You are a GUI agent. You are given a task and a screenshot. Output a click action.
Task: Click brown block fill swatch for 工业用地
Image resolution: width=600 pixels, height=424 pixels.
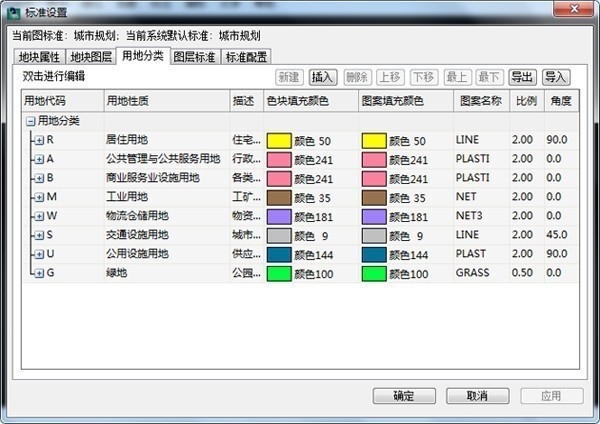[279, 198]
